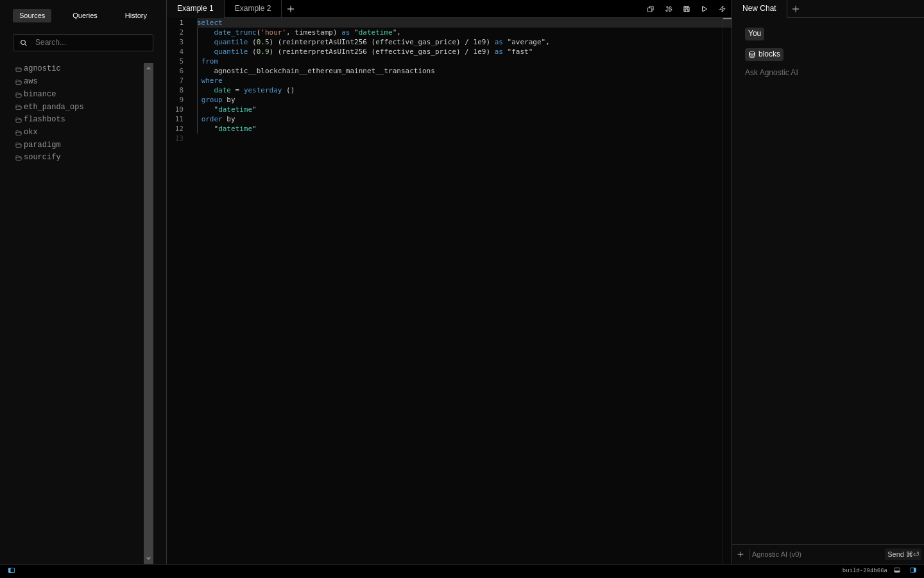
Task: Focus the Search sources input field
Action: [83, 42]
